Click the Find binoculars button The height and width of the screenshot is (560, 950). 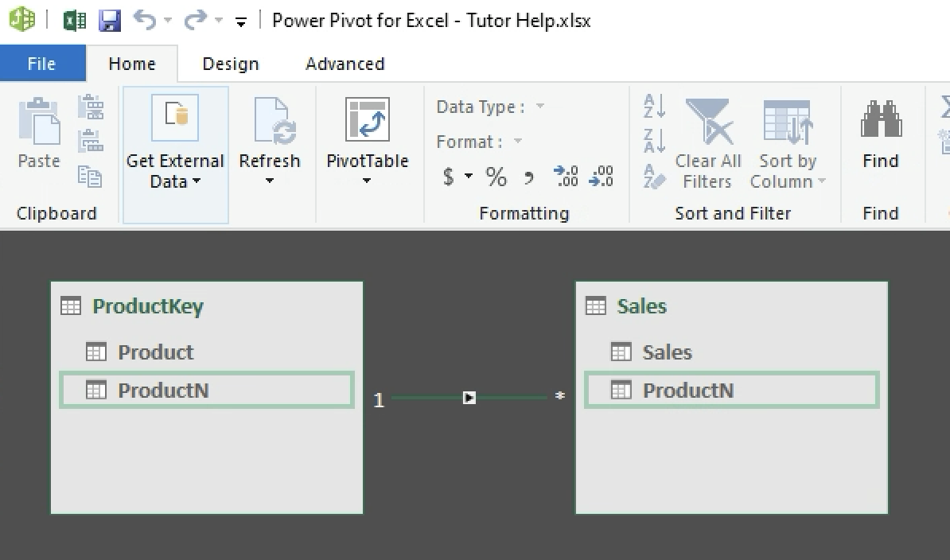(x=881, y=133)
